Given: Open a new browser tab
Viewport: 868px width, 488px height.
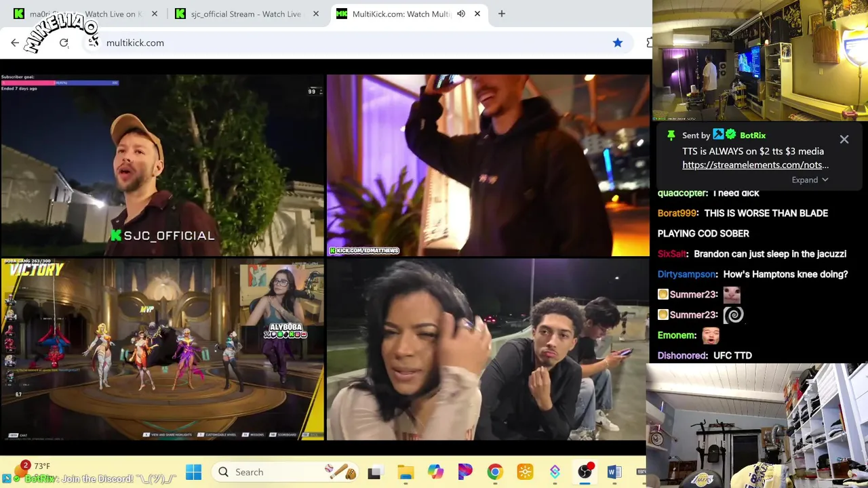Looking at the screenshot, I should 502,14.
